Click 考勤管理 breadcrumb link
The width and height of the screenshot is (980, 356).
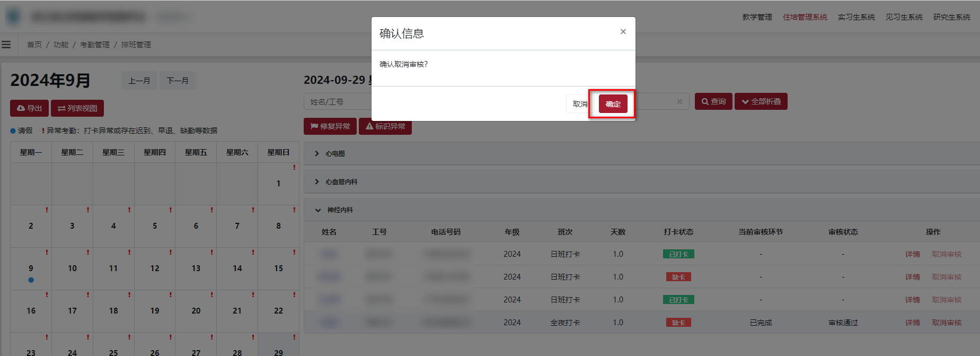(x=94, y=45)
